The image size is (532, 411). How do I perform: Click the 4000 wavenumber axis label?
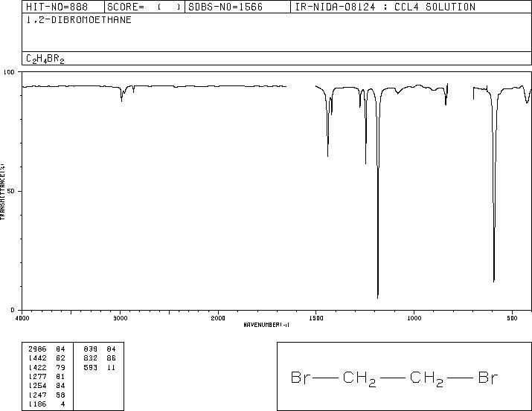tap(22, 318)
